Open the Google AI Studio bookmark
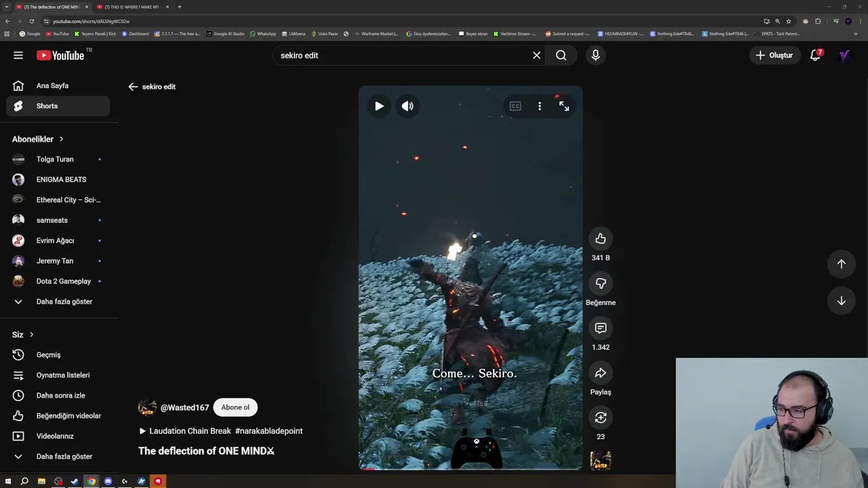868x488 pixels. 225,34
